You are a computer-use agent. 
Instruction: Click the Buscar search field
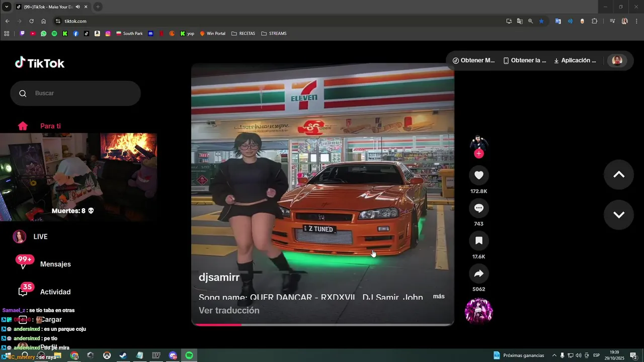[75, 94]
